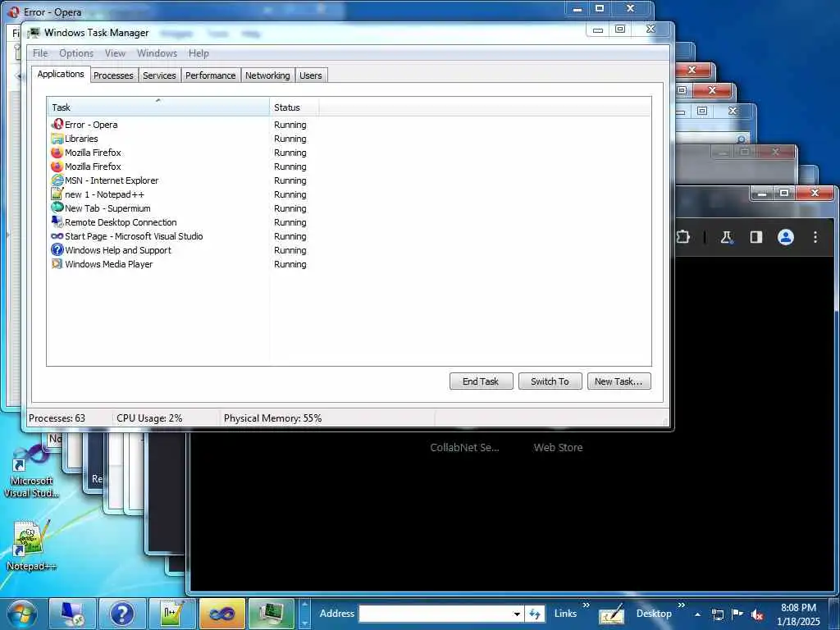
Task: Click Supermium labs flask icon
Action: [727, 237]
